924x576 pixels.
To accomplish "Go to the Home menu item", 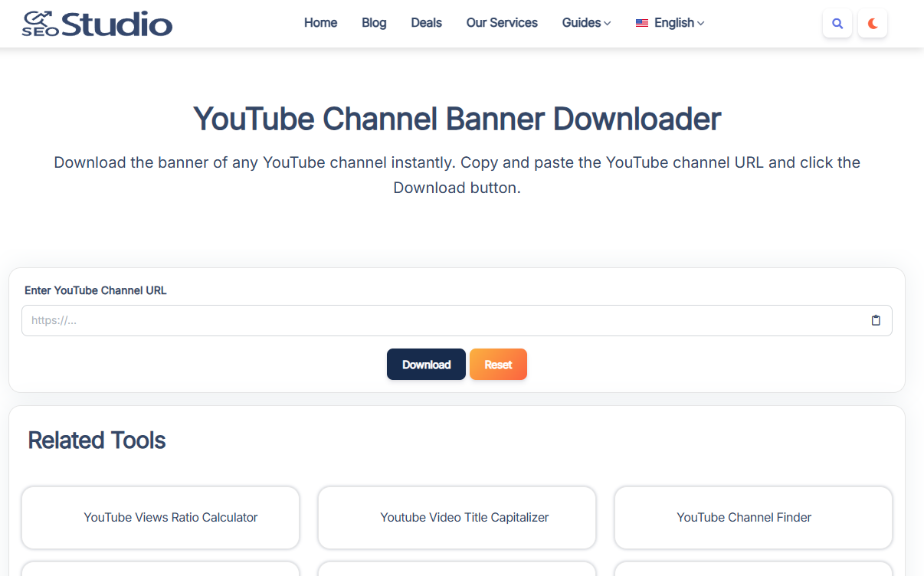I will click(x=320, y=23).
